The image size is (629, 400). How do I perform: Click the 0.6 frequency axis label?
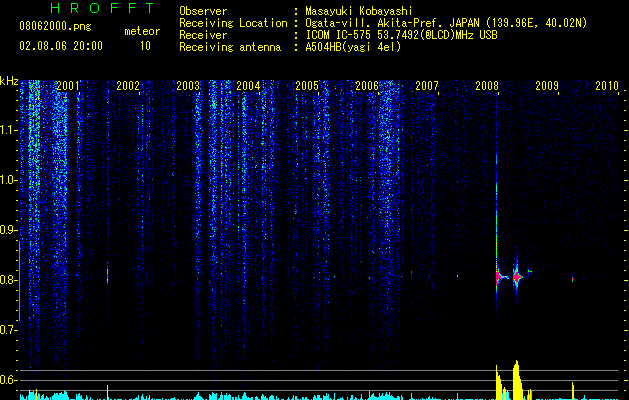coord(8,380)
